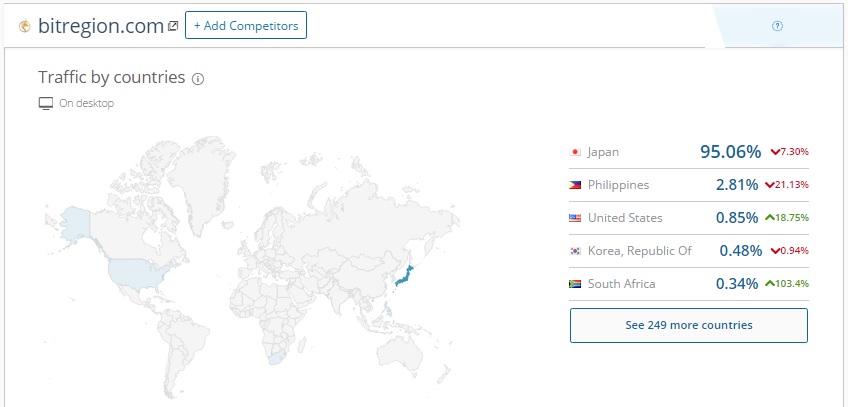This screenshot has width=848, height=407.
Task: Click the Philippines country label
Action: click(619, 185)
